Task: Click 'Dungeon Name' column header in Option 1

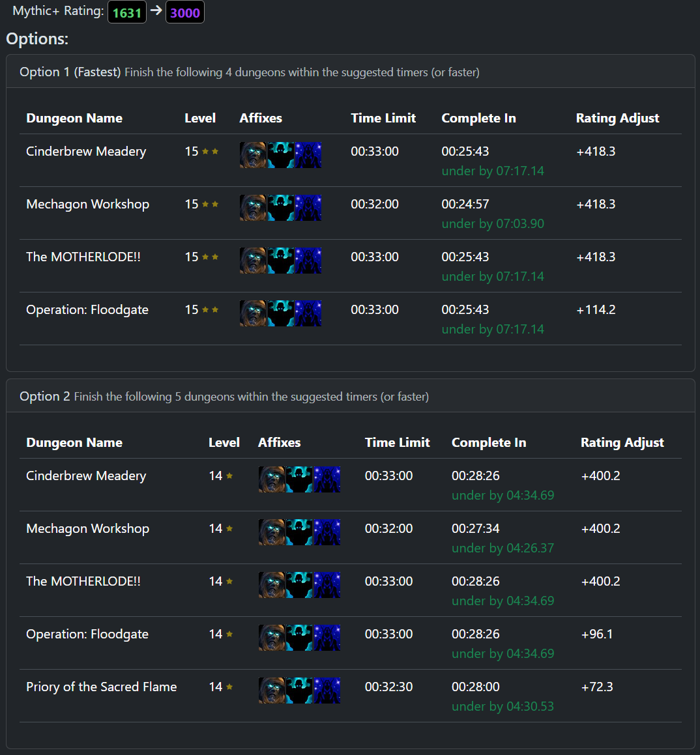Action: pos(74,119)
